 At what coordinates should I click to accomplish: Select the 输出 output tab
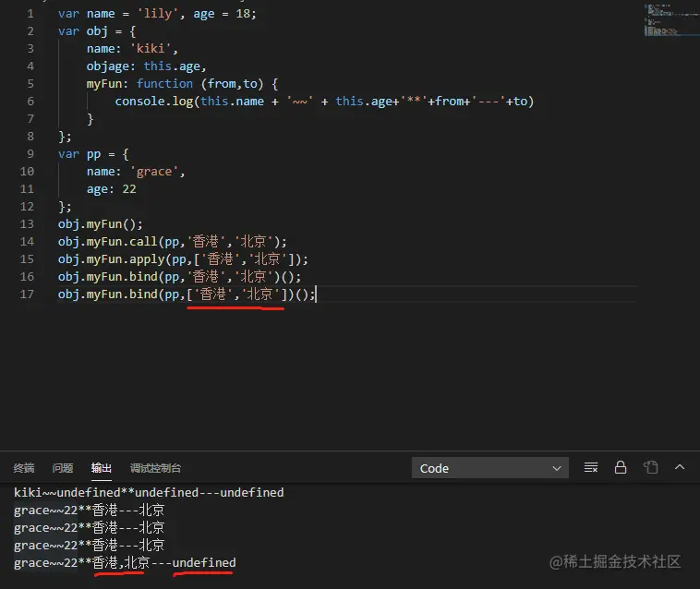pos(102,468)
